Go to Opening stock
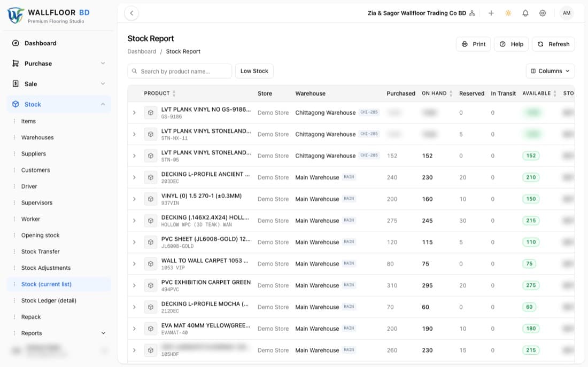The image size is (588, 367). (41, 236)
